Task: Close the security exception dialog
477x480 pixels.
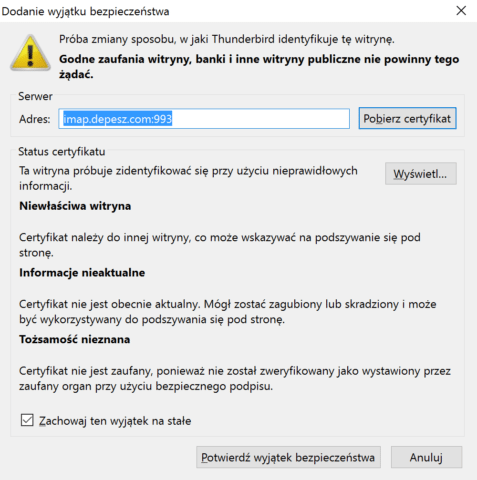Action: pyautogui.click(x=461, y=11)
